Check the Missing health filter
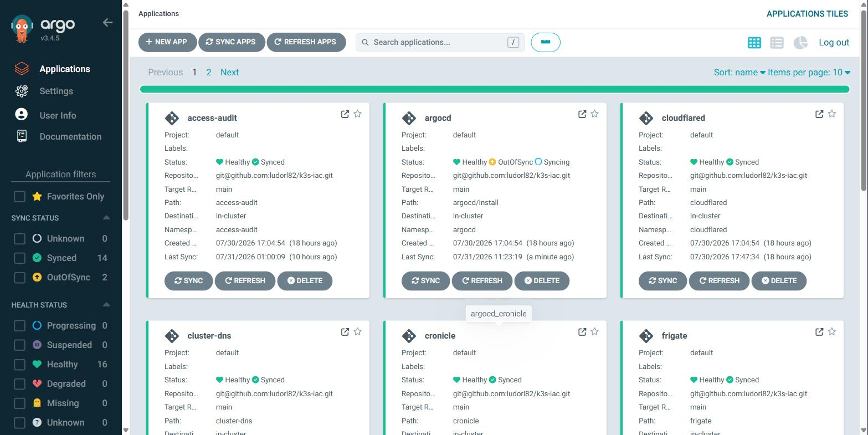 point(20,403)
